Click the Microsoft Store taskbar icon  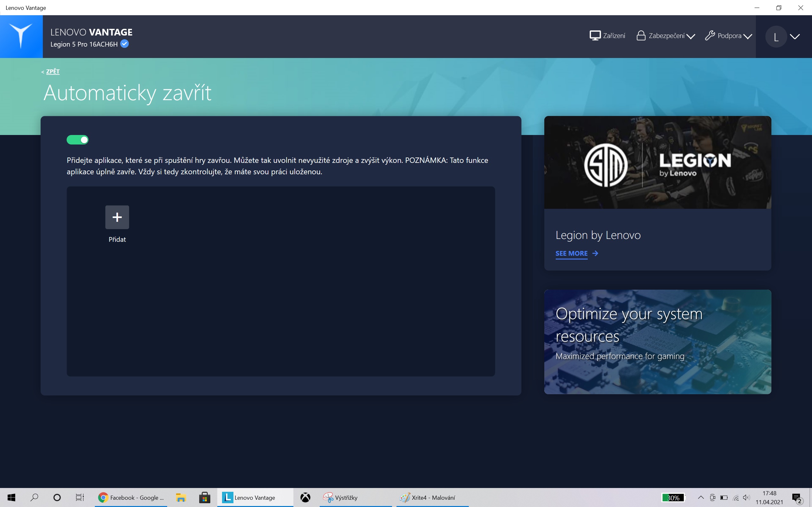[204, 497]
